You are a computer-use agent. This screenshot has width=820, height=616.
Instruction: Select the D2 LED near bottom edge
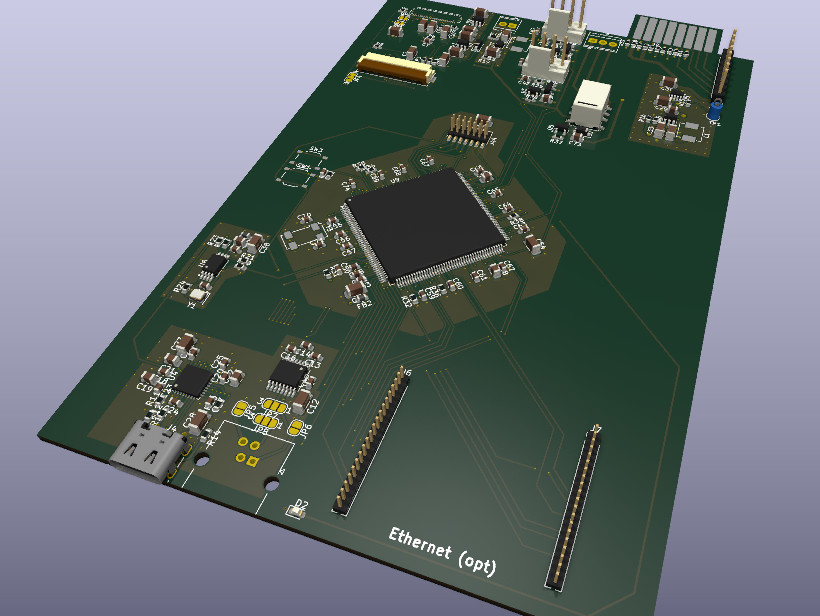pyautogui.click(x=296, y=510)
